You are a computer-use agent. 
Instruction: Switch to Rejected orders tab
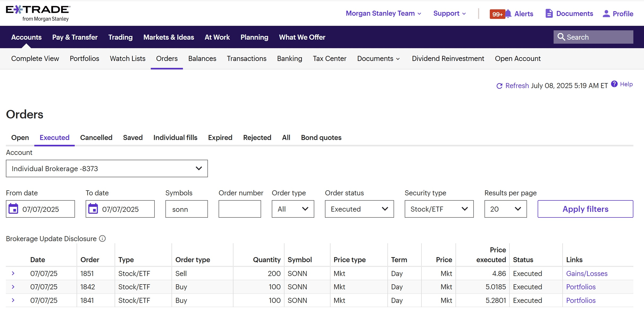[257, 138]
